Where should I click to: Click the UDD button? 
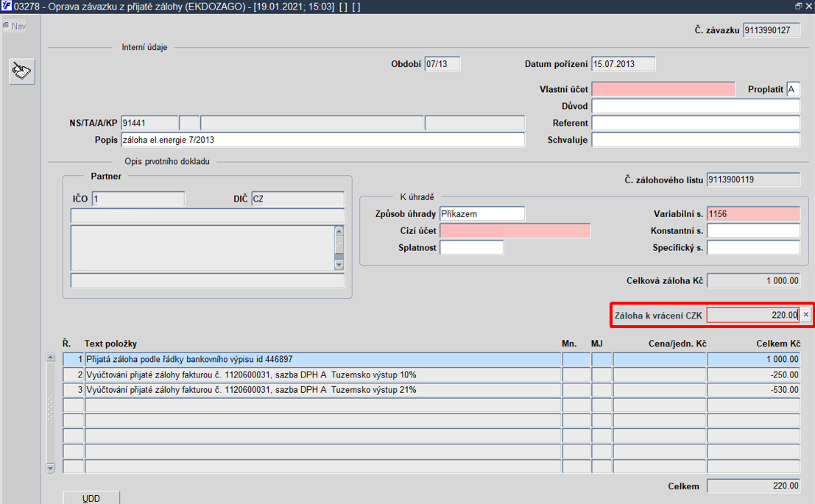coord(91,498)
